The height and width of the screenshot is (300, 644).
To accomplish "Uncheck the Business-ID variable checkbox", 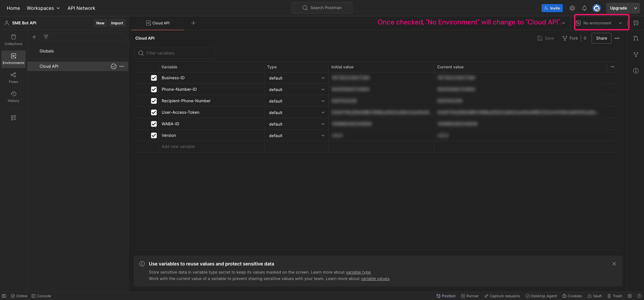I will [x=154, y=78].
